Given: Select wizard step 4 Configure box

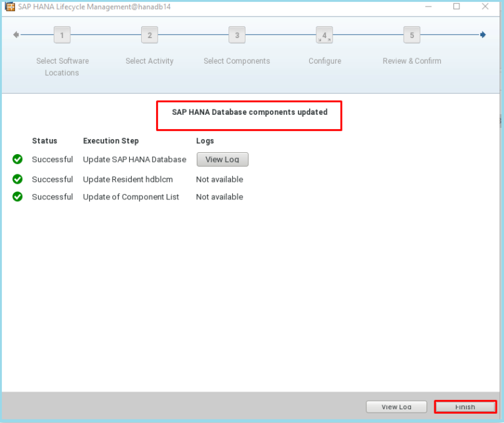Looking at the screenshot, I should [x=324, y=35].
